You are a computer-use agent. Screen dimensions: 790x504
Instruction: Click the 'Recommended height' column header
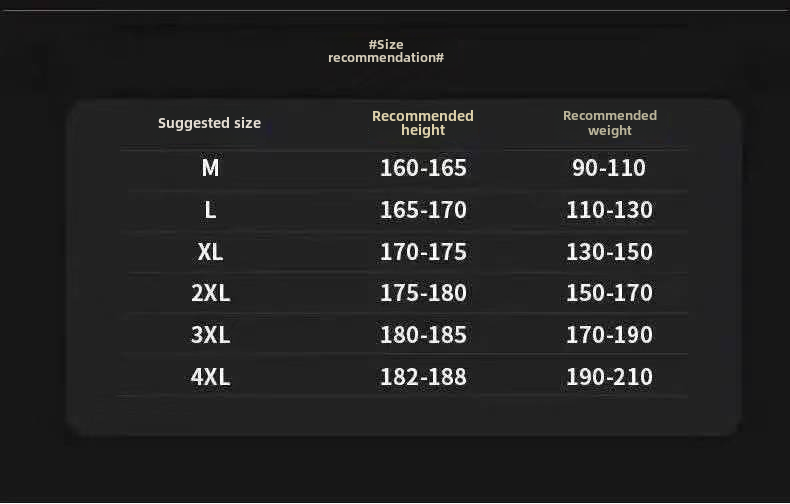422,123
